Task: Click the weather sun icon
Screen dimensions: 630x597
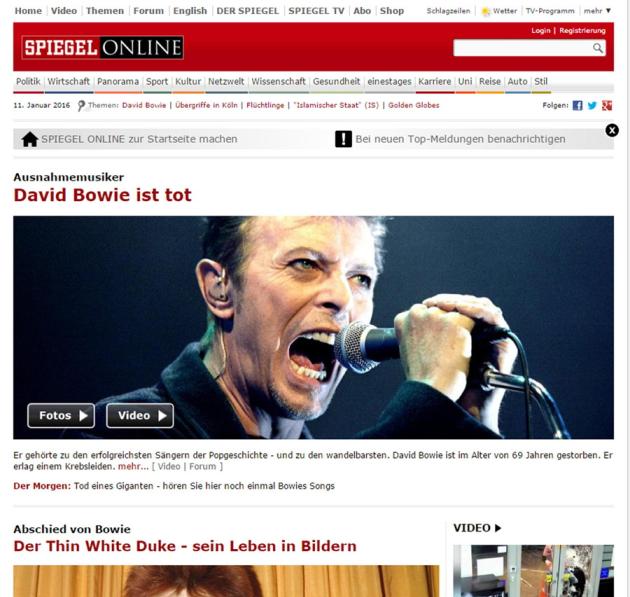Action: [x=486, y=11]
